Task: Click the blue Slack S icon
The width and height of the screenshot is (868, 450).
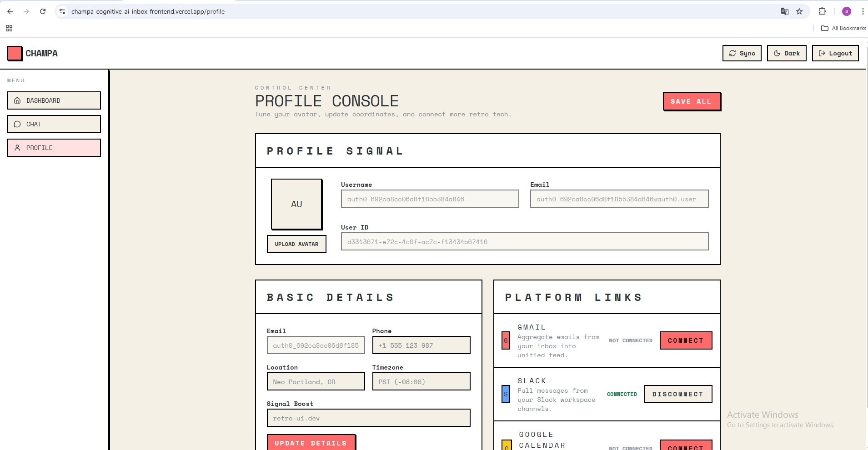Action: tap(506, 394)
